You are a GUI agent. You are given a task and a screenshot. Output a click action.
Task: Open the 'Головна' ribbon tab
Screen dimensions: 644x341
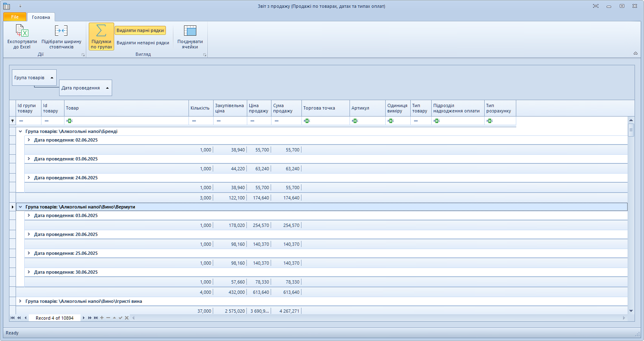tap(41, 17)
